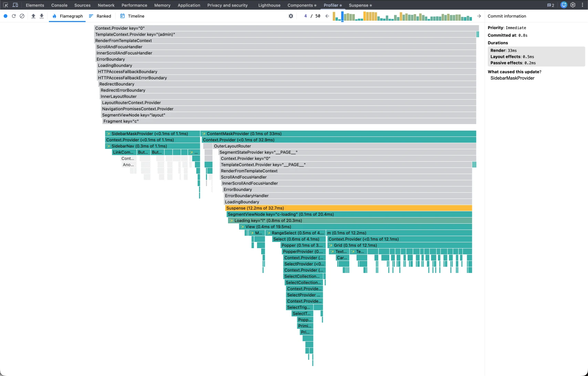Image resolution: width=588 pixels, height=376 pixels.
Task: Open Profiler settings gear
Action: (x=291, y=16)
